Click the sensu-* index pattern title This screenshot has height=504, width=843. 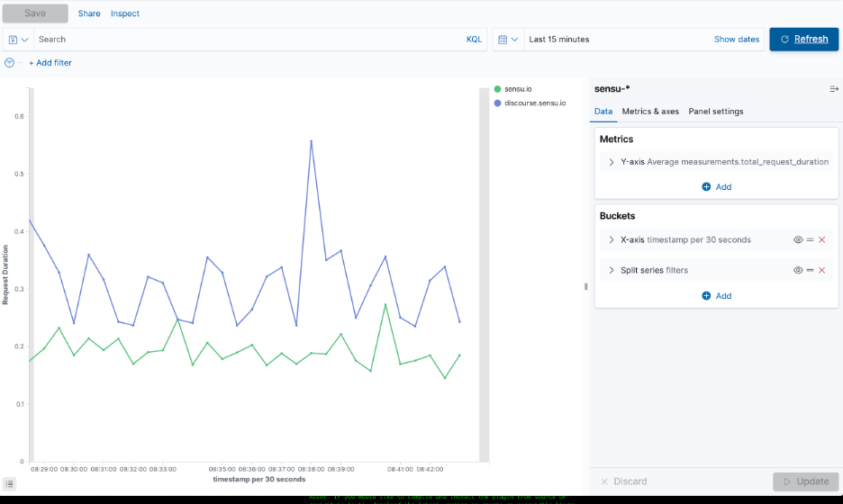click(x=612, y=89)
